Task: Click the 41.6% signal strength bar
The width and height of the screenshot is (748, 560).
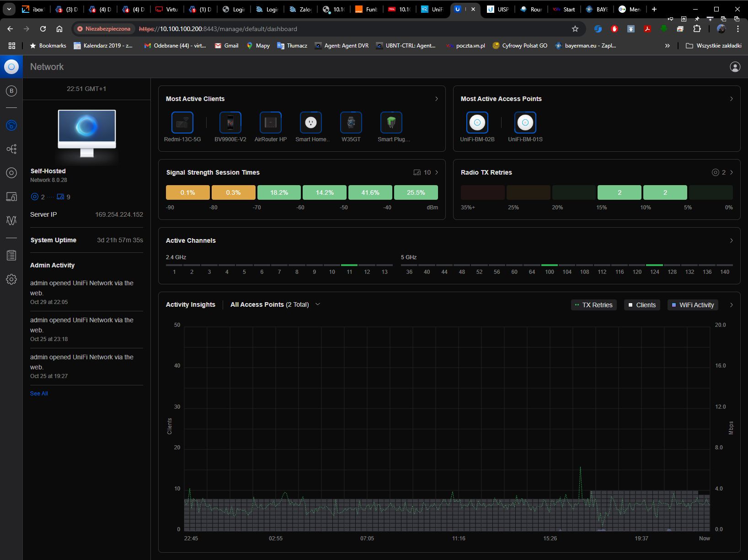Action: tap(370, 192)
